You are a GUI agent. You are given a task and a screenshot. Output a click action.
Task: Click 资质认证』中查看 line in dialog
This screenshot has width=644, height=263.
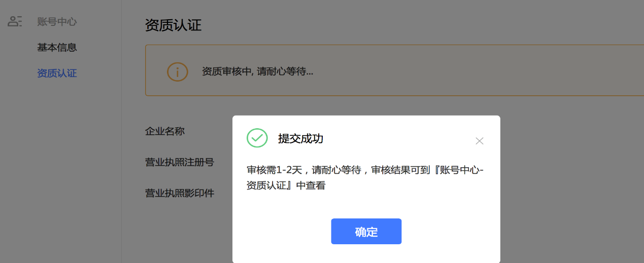coord(286,185)
